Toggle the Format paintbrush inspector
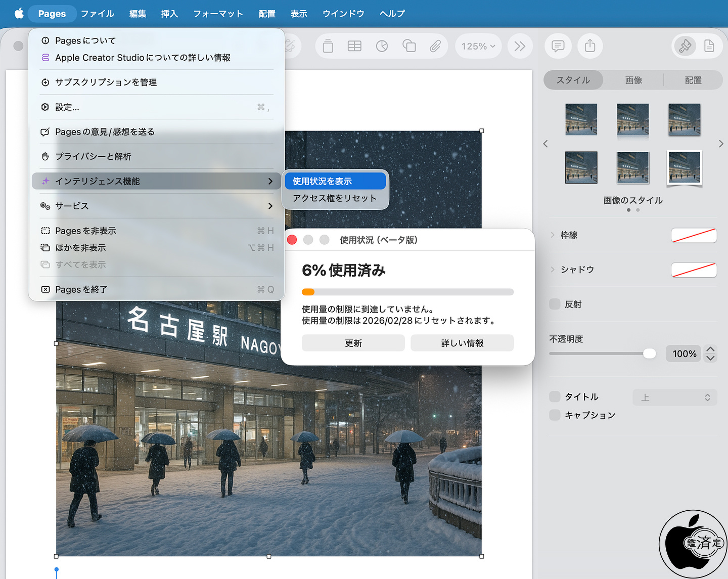Viewport: 728px width, 579px height. [685, 47]
